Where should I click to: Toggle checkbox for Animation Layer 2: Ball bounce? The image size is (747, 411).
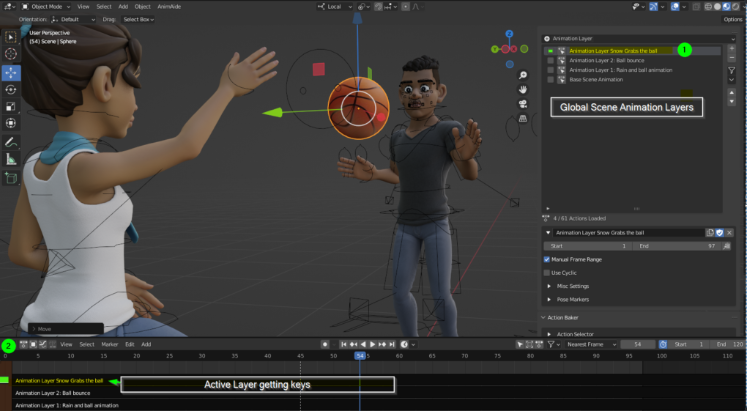coord(550,61)
